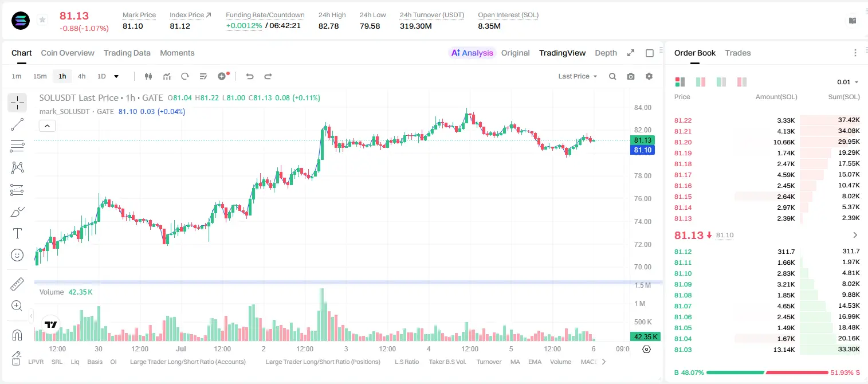The height and width of the screenshot is (384, 868).
Task: Toggle the magnet snap mode
Action: click(17, 335)
